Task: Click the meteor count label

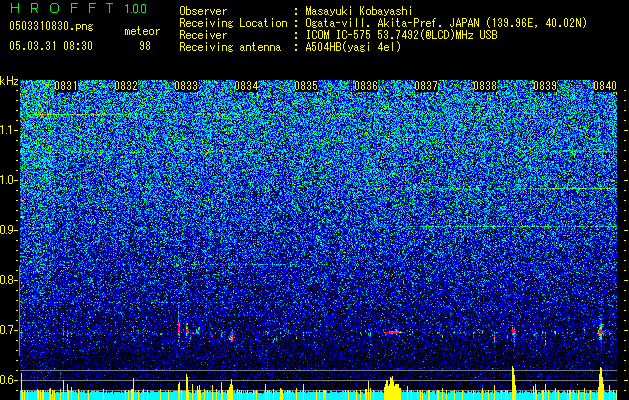Action: point(142,31)
